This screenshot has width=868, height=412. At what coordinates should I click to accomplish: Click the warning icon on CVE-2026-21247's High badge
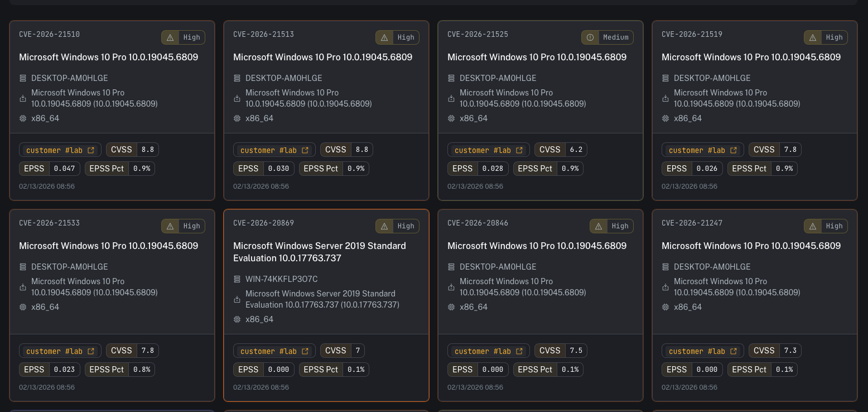813,226
